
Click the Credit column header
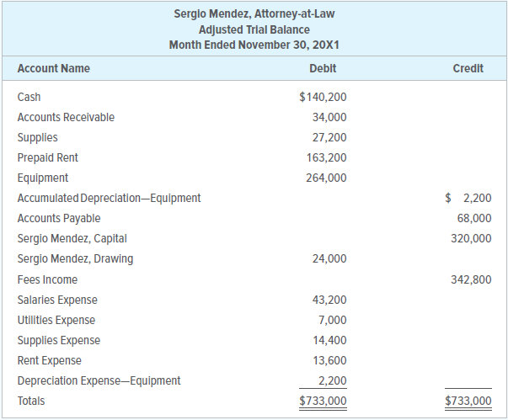(x=468, y=68)
